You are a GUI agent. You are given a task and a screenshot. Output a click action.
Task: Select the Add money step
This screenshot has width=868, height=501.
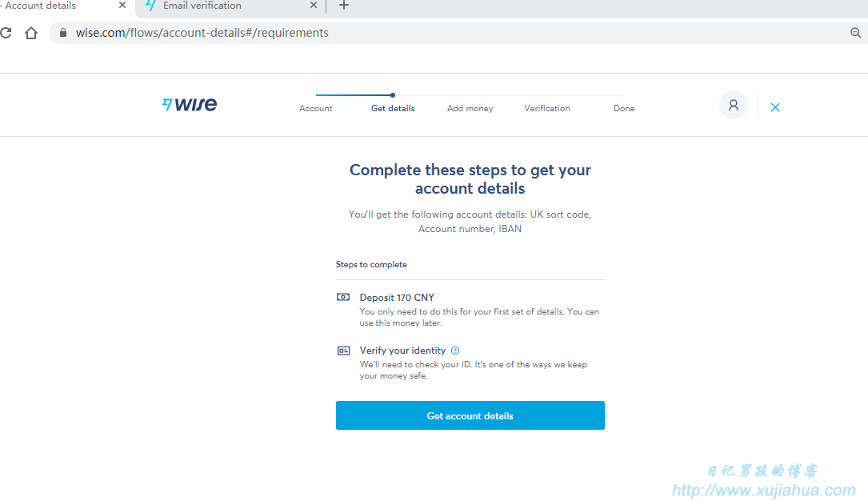470,109
